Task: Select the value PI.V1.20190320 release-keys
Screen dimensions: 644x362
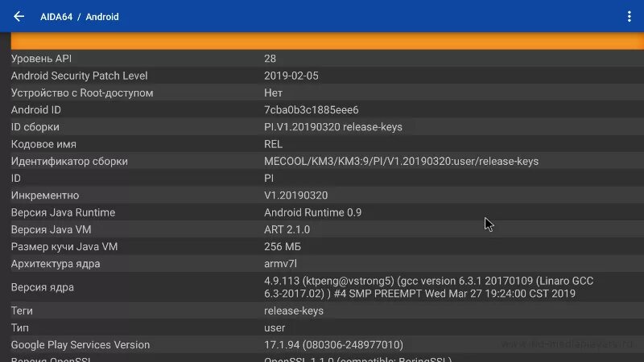Action: click(x=333, y=127)
